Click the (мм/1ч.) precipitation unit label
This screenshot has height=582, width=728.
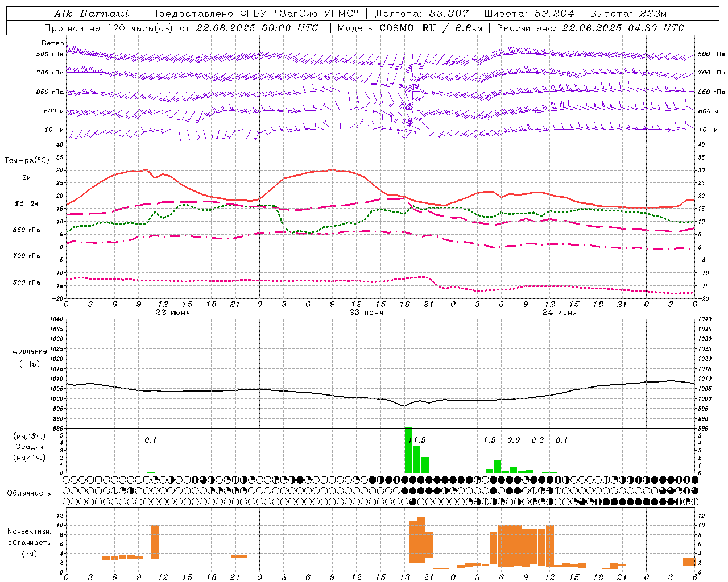29,458
